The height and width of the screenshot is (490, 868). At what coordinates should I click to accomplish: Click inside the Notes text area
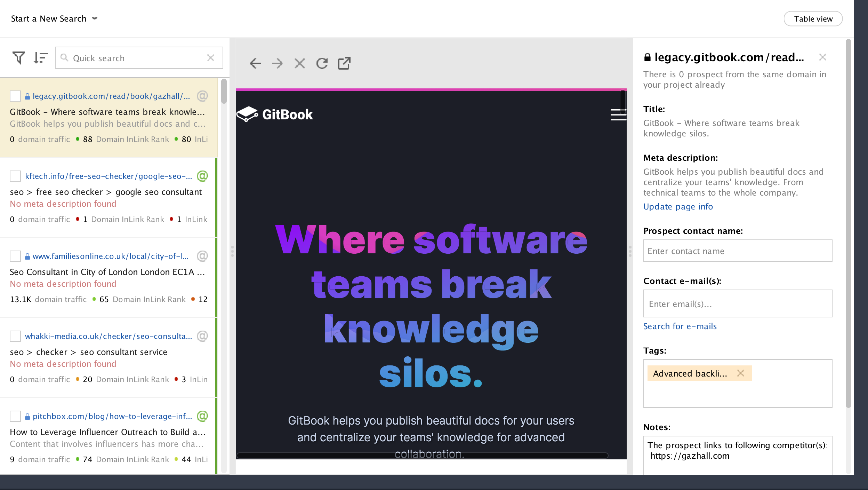(738, 455)
